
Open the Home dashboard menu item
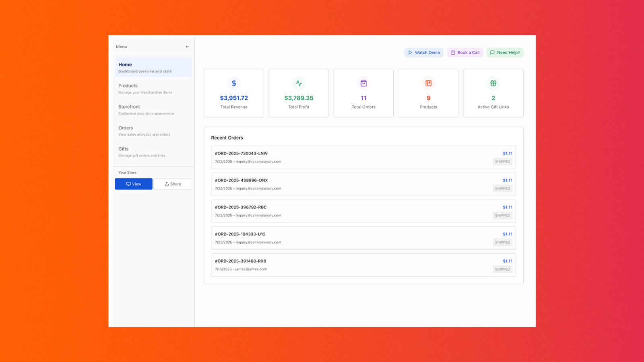(153, 67)
